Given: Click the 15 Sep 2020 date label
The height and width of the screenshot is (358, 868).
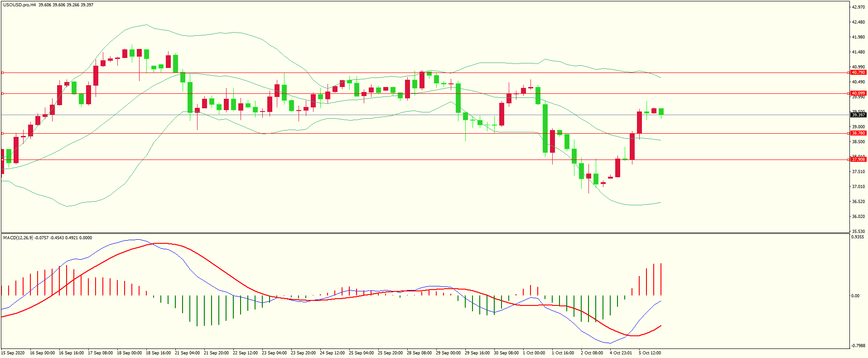Looking at the screenshot, I should pos(13,353).
